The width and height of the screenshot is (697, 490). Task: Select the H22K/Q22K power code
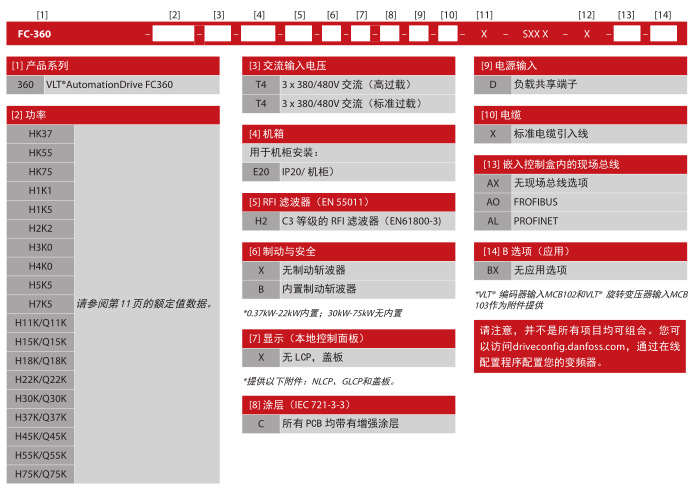40,380
